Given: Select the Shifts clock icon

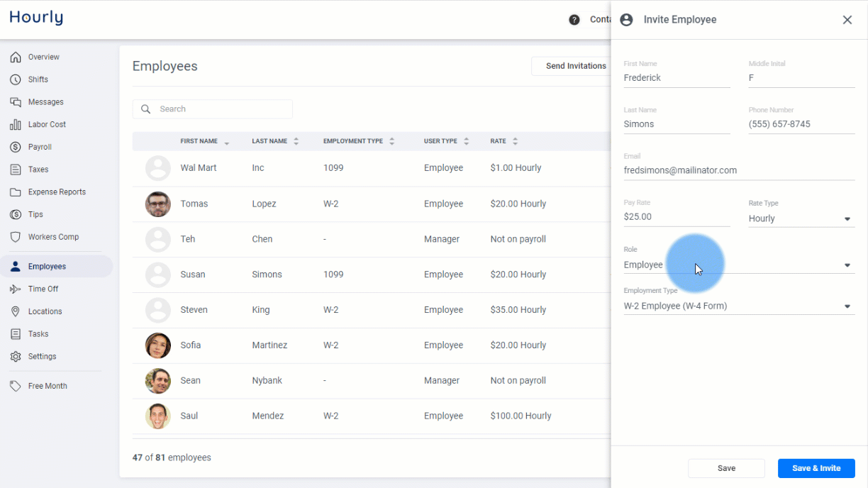Looking at the screenshot, I should (15, 79).
